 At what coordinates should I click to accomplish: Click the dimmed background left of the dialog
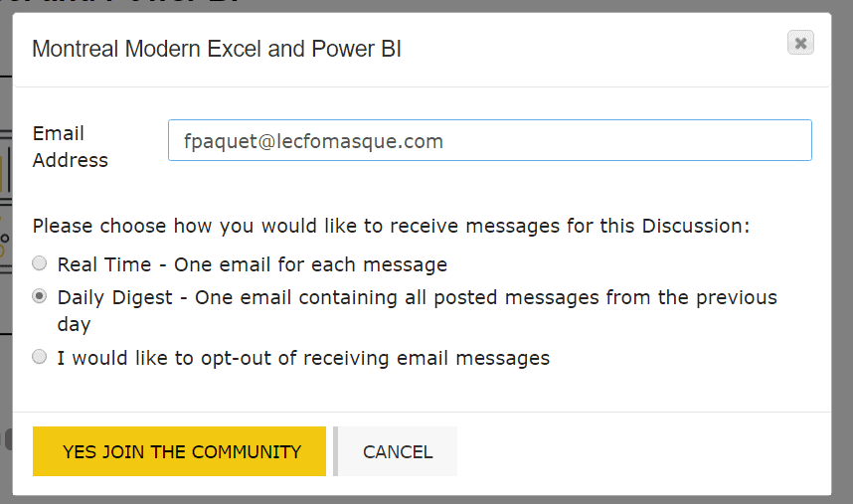(5, 298)
